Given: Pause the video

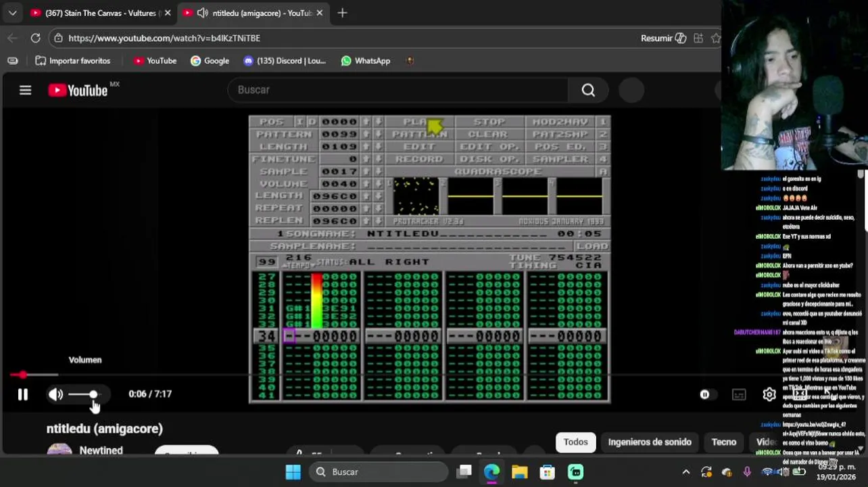Looking at the screenshot, I should coord(22,394).
